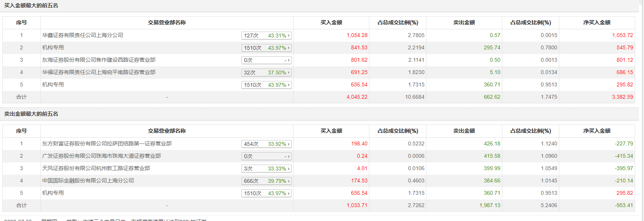Expand the 127次 43.31% dropdown
This screenshot has width=644, height=221.
coord(266,35)
